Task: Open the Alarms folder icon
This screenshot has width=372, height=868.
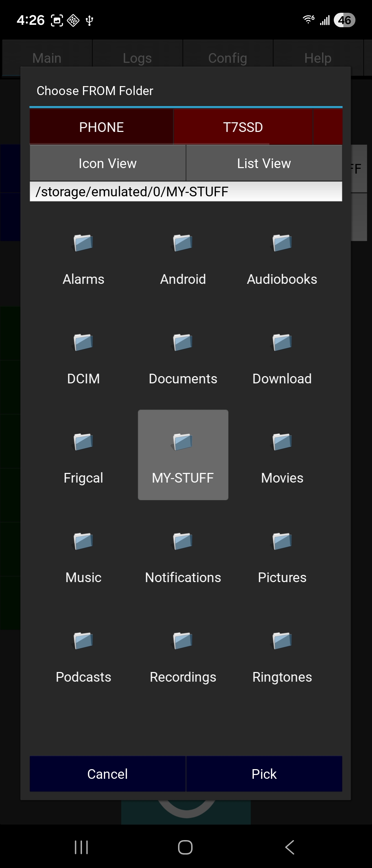Action: click(83, 243)
